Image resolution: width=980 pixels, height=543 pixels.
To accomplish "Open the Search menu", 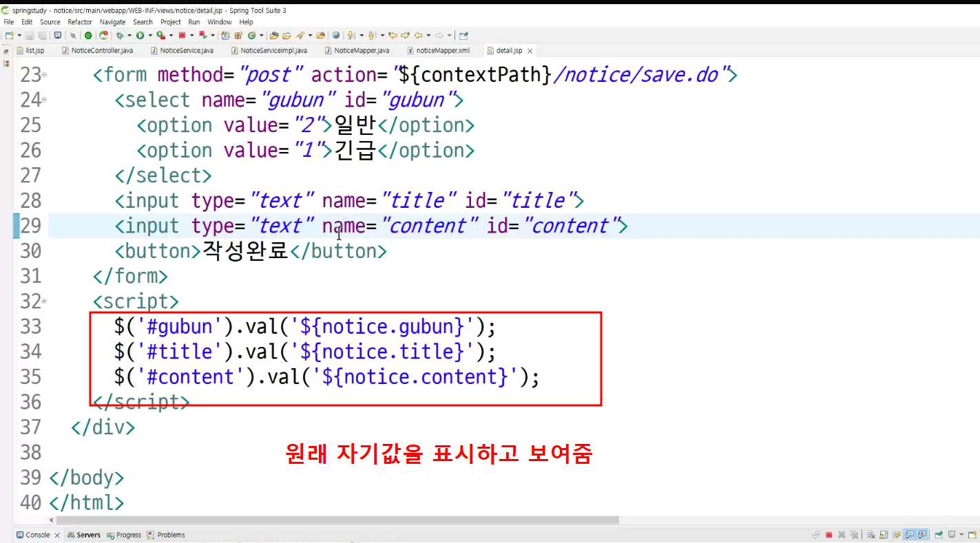I will [x=143, y=22].
